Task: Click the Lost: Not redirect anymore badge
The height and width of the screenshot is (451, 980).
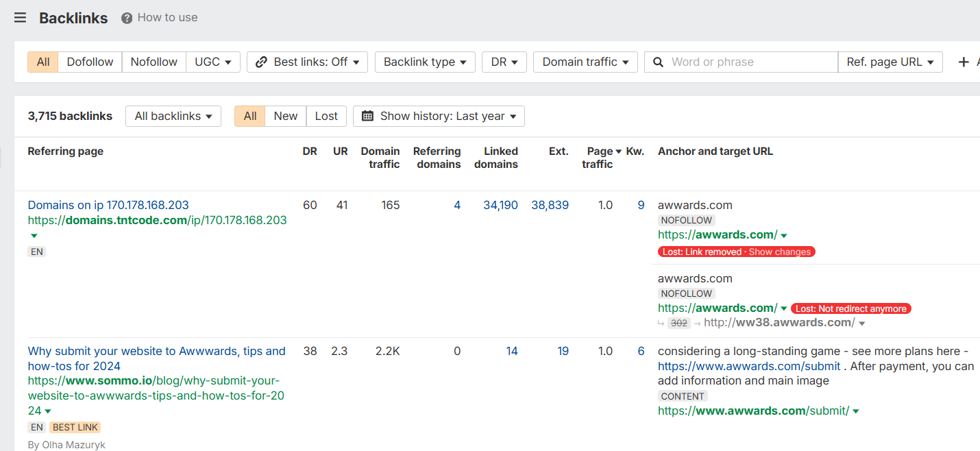Action: point(850,308)
